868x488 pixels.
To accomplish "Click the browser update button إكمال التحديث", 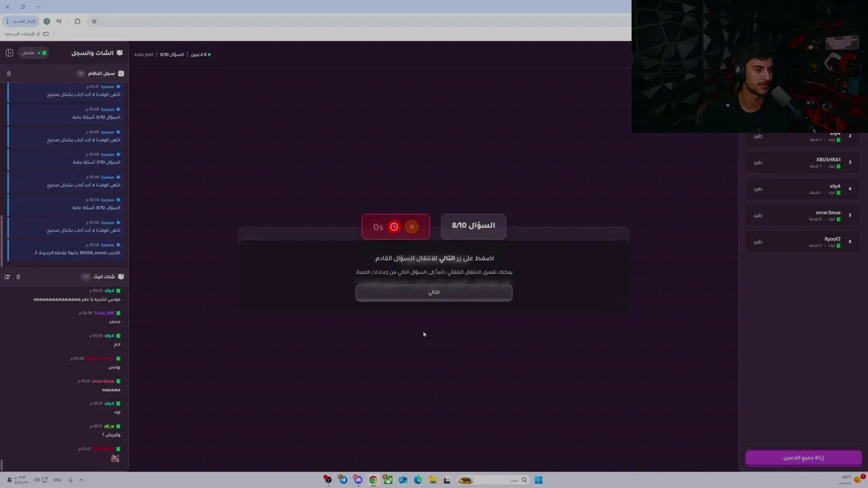I will pos(21,21).
